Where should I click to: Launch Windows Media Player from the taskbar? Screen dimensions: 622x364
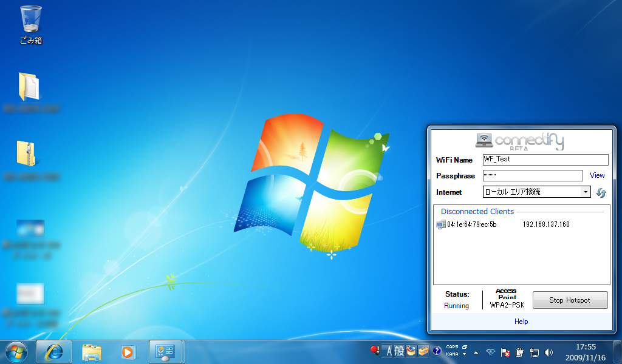pos(128,352)
